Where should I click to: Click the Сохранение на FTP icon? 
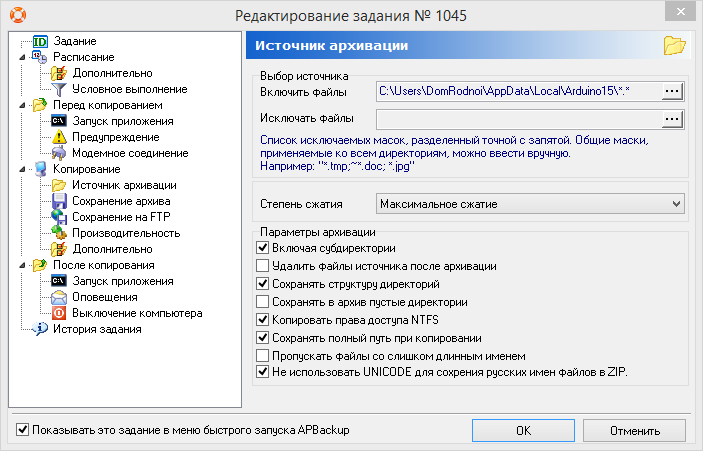58,217
